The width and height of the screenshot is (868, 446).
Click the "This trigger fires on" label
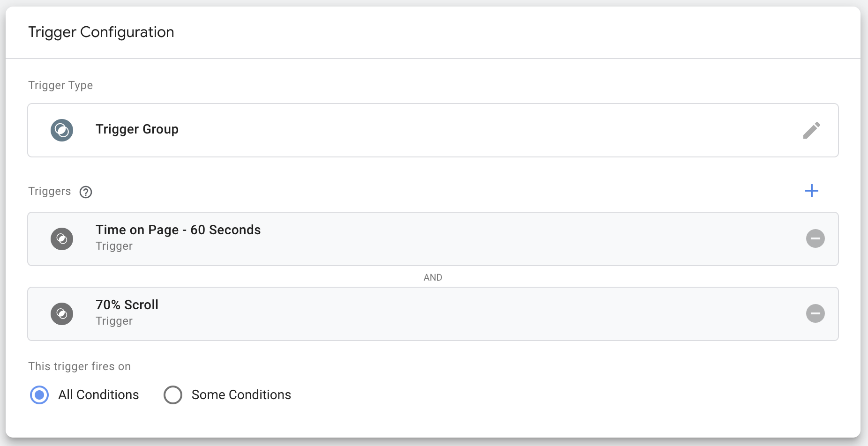tap(80, 366)
